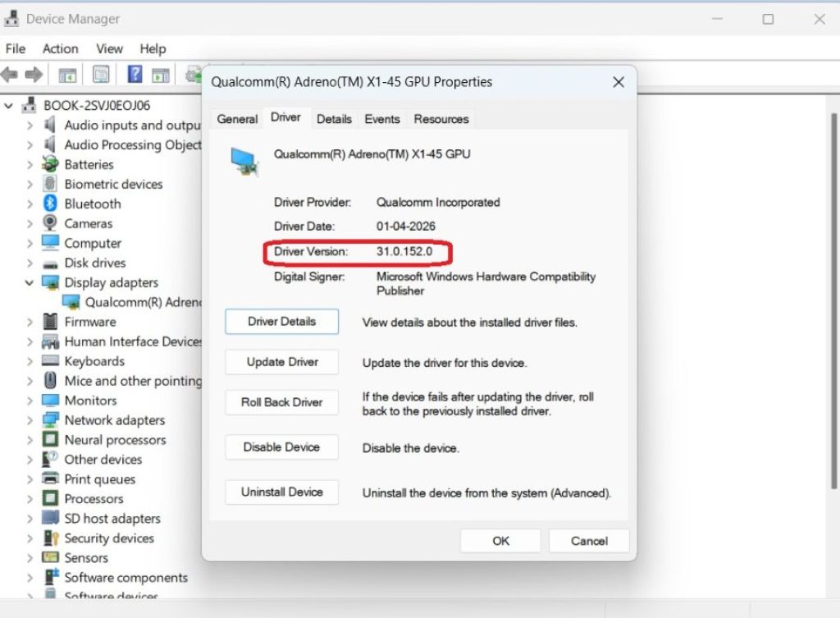Click the Uninstall Device button

(x=282, y=492)
